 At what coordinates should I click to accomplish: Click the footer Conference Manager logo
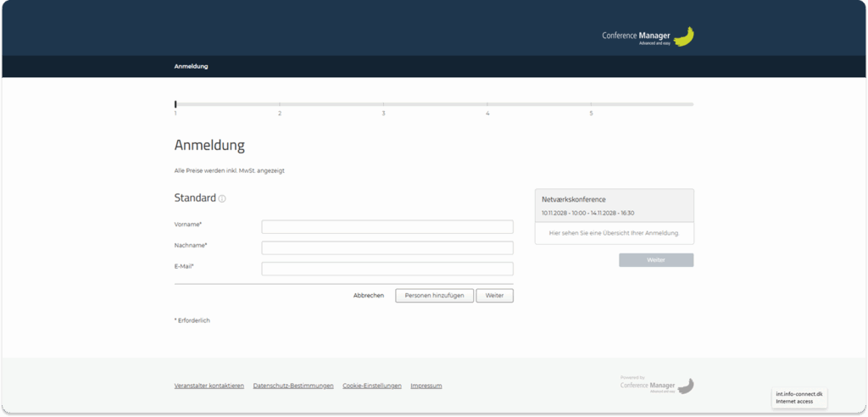point(657,386)
